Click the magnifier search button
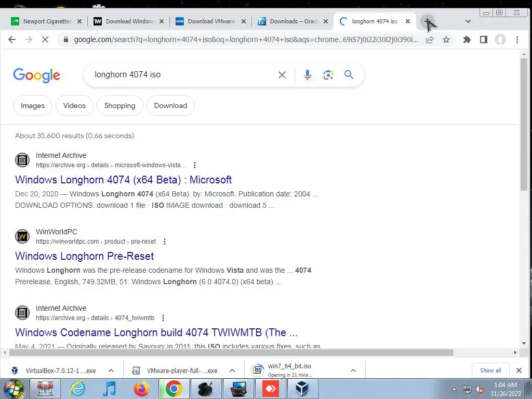The height and width of the screenshot is (399, 532). 349,75
